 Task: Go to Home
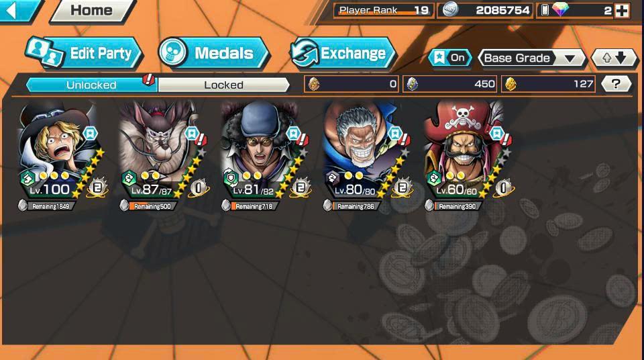click(91, 11)
